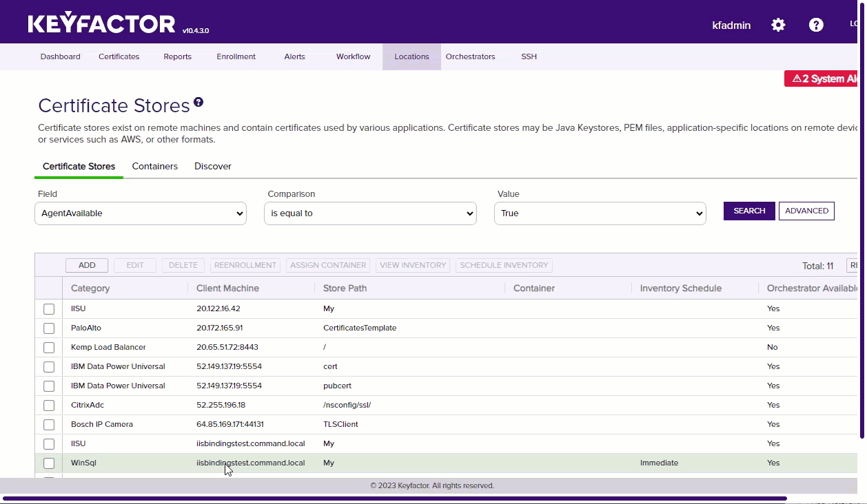Check the IBM Data Power Universal pubcert row

pos(49,386)
